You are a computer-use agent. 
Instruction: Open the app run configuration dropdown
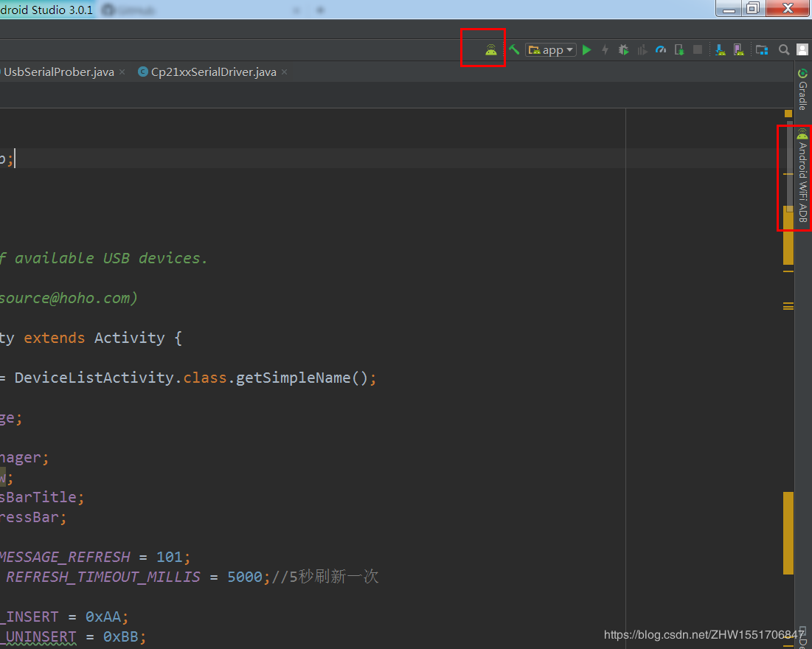point(551,49)
